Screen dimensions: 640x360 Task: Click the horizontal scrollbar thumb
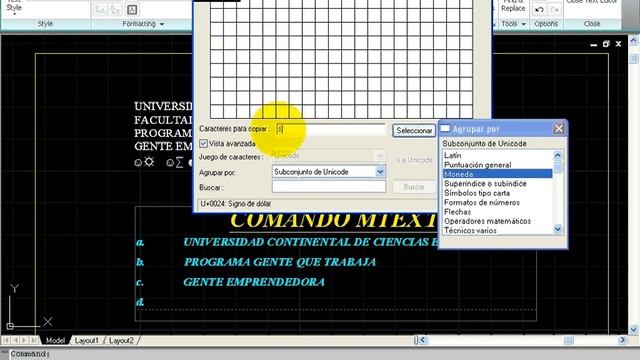tap(569, 340)
